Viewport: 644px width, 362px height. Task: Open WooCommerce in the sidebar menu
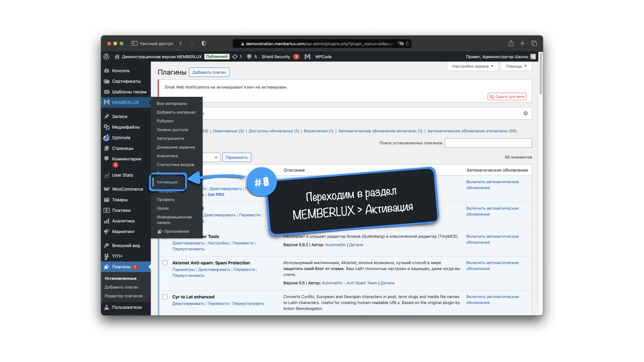(127, 189)
